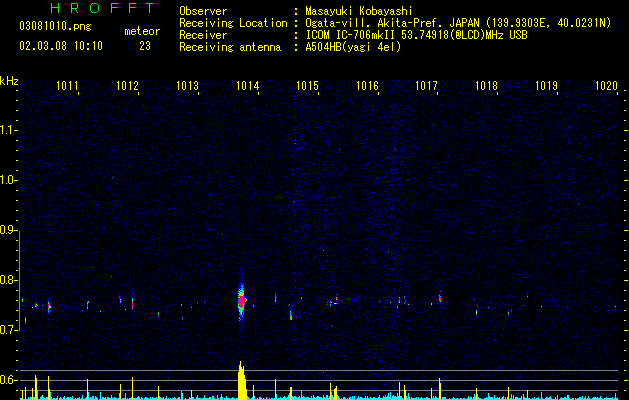Click time marker 1020

(606, 86)
